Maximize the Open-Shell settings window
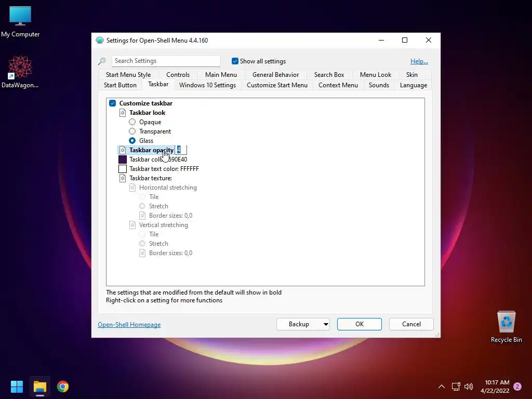The height and width of the screenshot is (399, 532). coord(404,41)
